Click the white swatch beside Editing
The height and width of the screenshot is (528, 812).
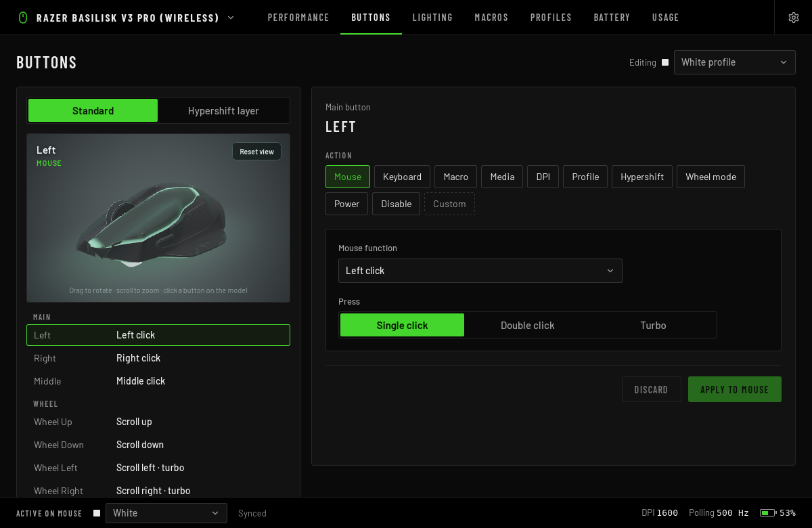(665, 62)
